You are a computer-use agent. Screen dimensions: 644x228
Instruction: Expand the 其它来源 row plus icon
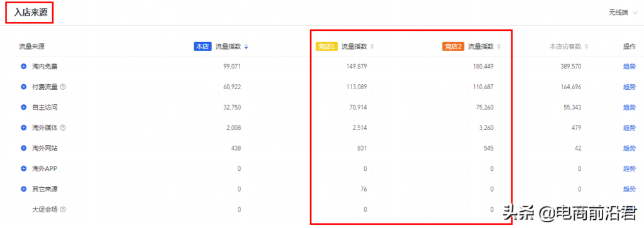coord(23,189)
